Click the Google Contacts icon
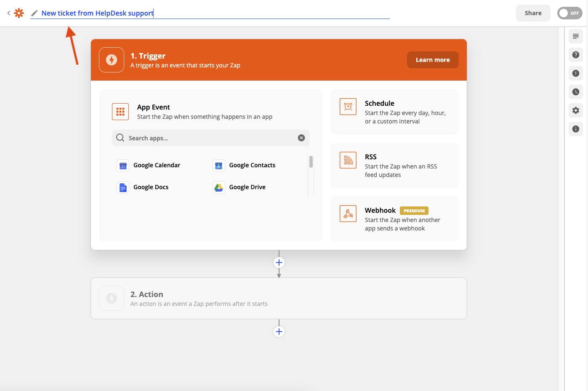The height and width of the screenshot is (391, 588). coord(219,166)
